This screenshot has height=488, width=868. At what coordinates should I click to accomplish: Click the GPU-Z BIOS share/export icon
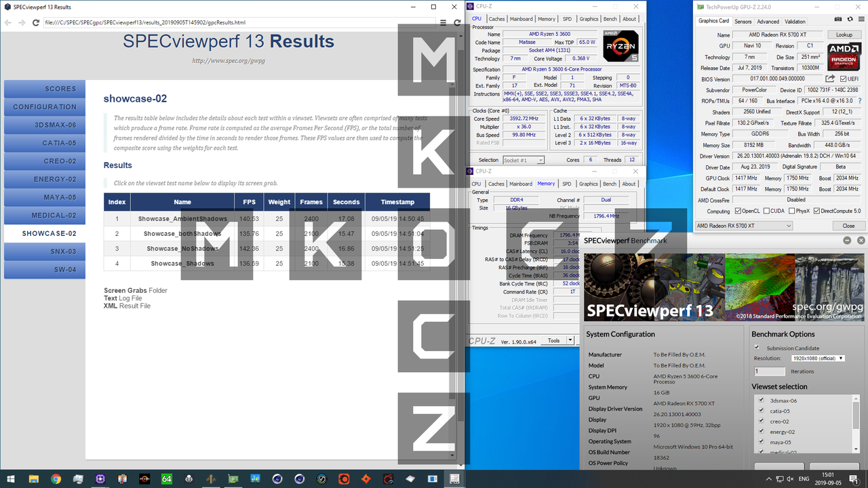coord(831,79)
